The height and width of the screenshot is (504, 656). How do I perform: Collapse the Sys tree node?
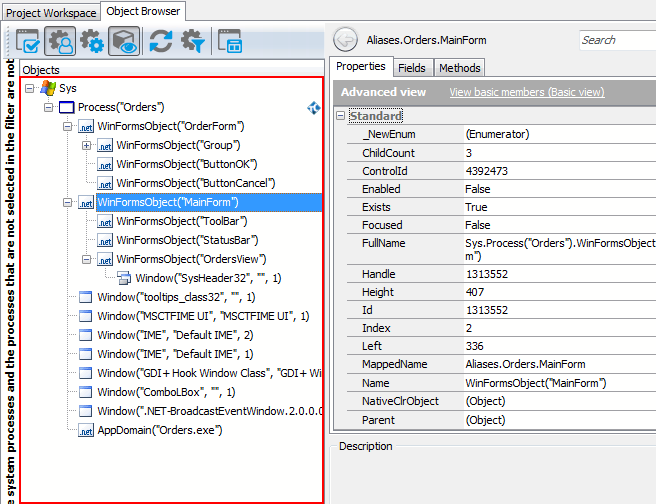click(30, 88)
